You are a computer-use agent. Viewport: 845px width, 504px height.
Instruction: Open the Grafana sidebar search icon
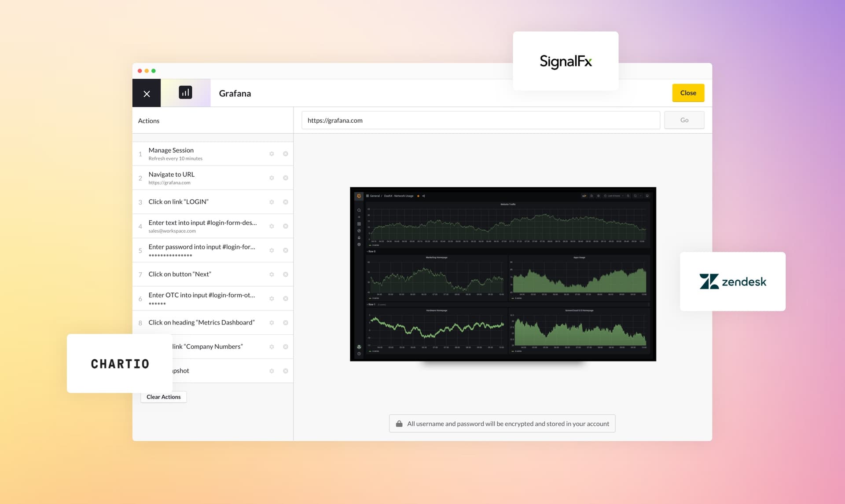click(359, 210)
